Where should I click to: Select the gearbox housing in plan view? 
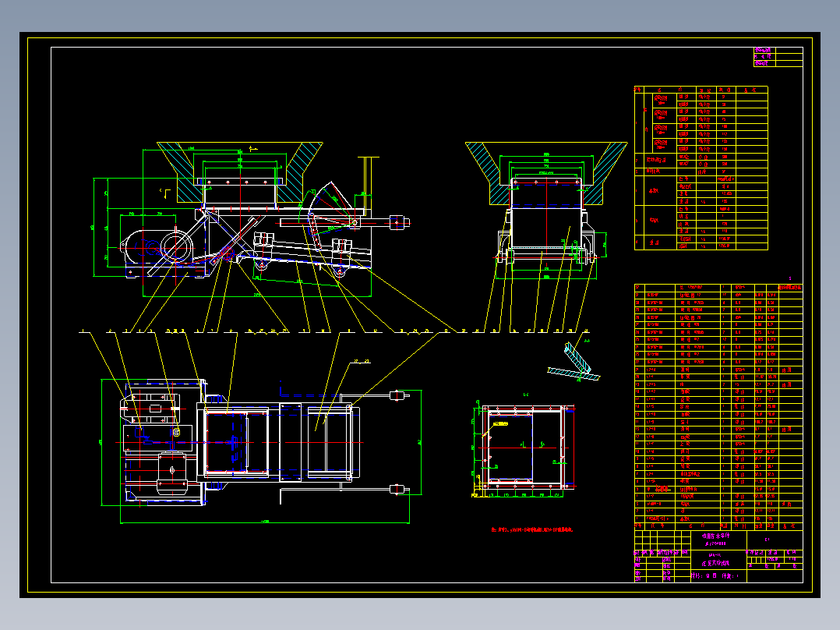click(151, 409)
